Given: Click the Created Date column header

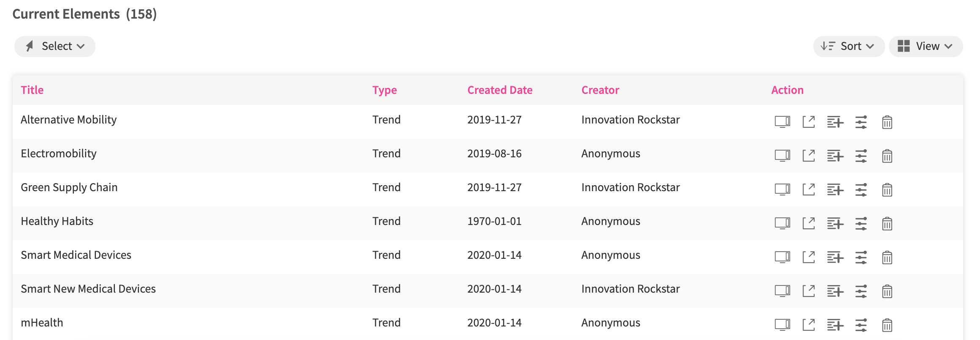Looking at the screenshot, I should pyautogui.click(x=500, y=90).
